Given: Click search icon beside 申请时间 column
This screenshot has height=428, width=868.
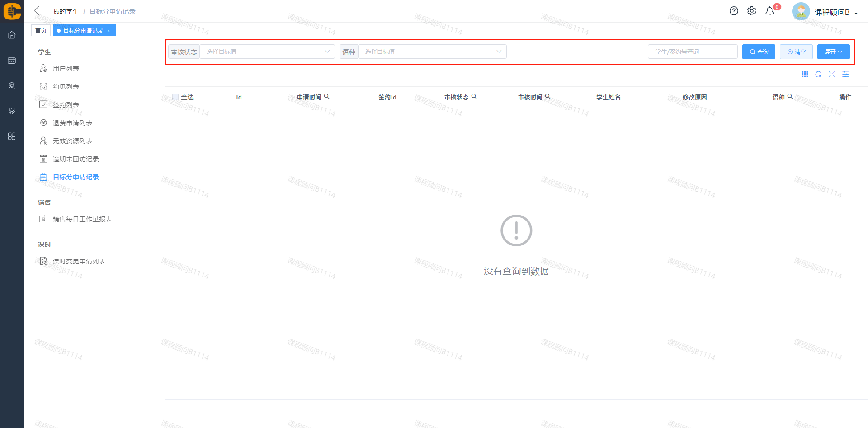Looking at the screenshot, I should [x=327, y=97].
